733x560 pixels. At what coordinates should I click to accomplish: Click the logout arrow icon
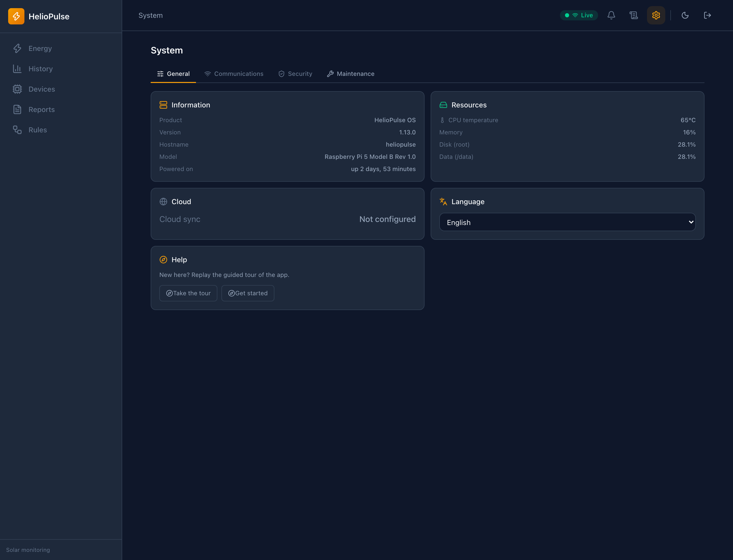click(x=707, y=15)
